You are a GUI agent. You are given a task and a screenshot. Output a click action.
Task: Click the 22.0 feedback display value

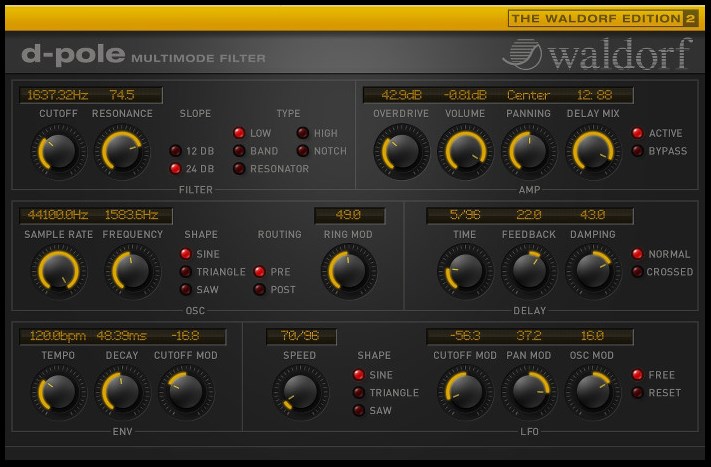(529, 214)
